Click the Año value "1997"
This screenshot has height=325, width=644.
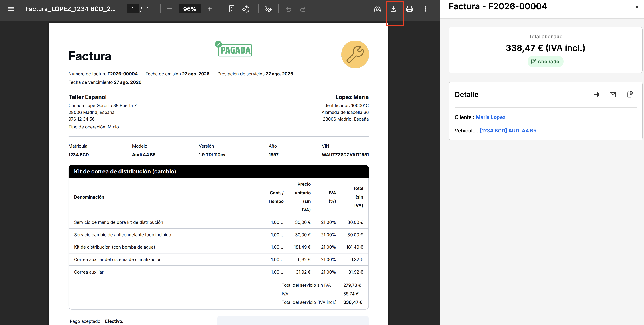(273, 155)
